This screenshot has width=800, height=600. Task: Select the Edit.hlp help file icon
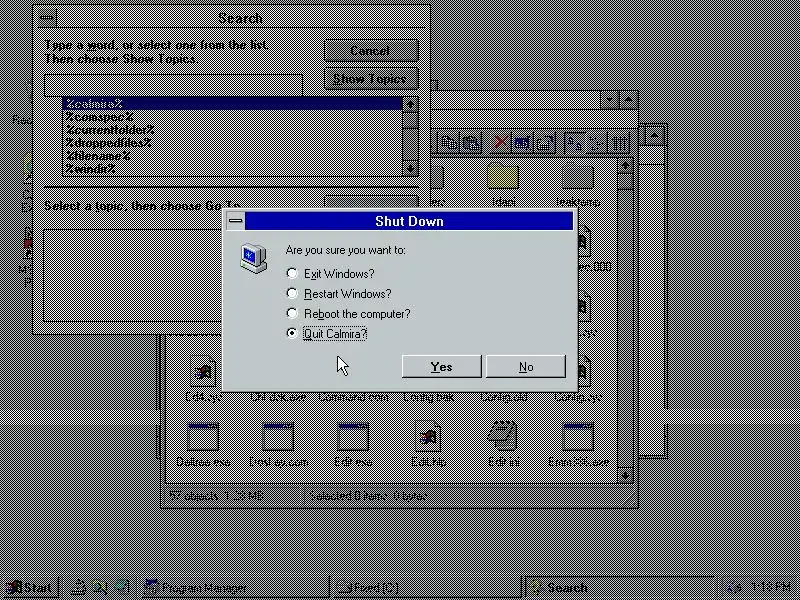pyautogui.click(x=428, y=436)
